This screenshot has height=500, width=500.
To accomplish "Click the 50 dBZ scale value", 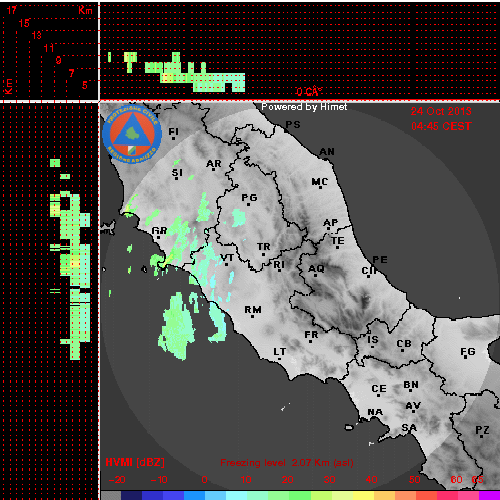I will coord(414,480).
